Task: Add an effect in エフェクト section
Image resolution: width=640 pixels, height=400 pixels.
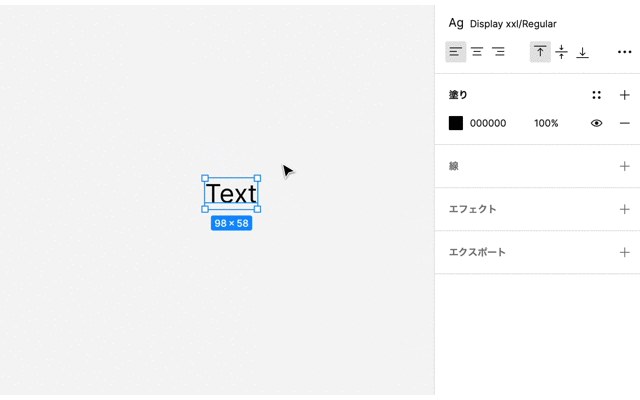Action: [x=624, y=209]
